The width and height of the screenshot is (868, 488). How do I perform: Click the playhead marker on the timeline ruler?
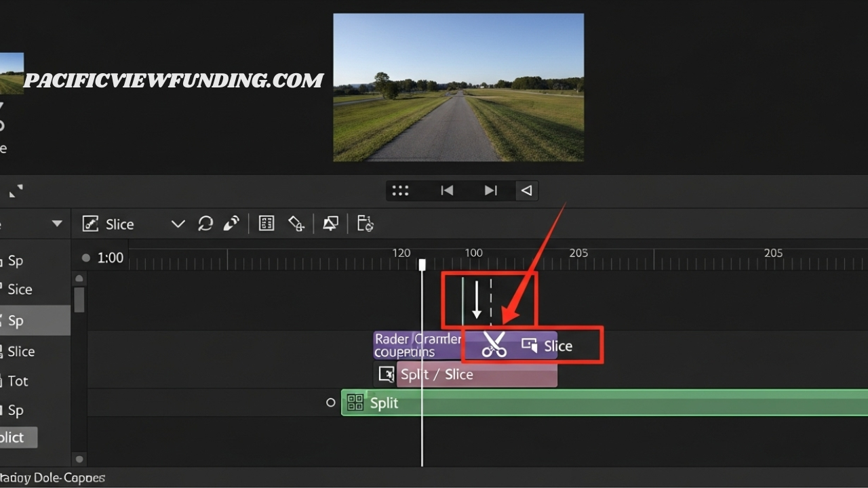click(x=422, y=264)
